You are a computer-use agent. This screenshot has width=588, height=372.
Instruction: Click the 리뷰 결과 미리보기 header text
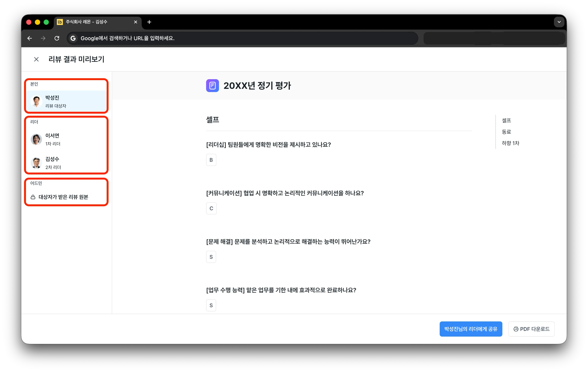point(76,59)
